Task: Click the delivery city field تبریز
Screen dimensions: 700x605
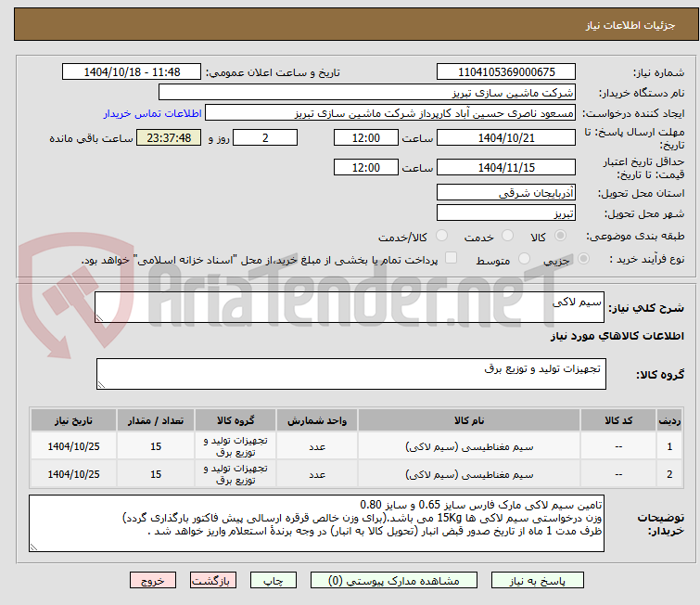Action: [506, 212]
